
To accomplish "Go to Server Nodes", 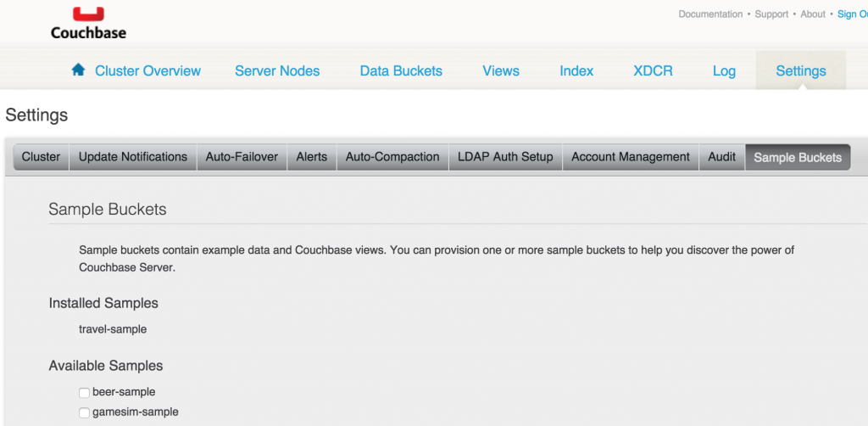I will point(277,71).
